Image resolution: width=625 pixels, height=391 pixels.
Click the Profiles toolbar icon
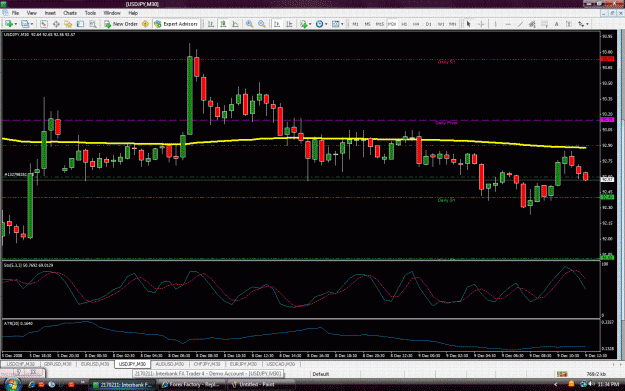tap(25, 24)
